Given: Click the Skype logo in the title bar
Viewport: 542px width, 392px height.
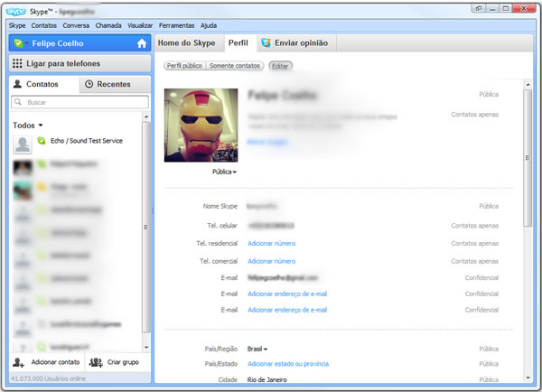Looking at the screenshot, I should pos(16,12).
